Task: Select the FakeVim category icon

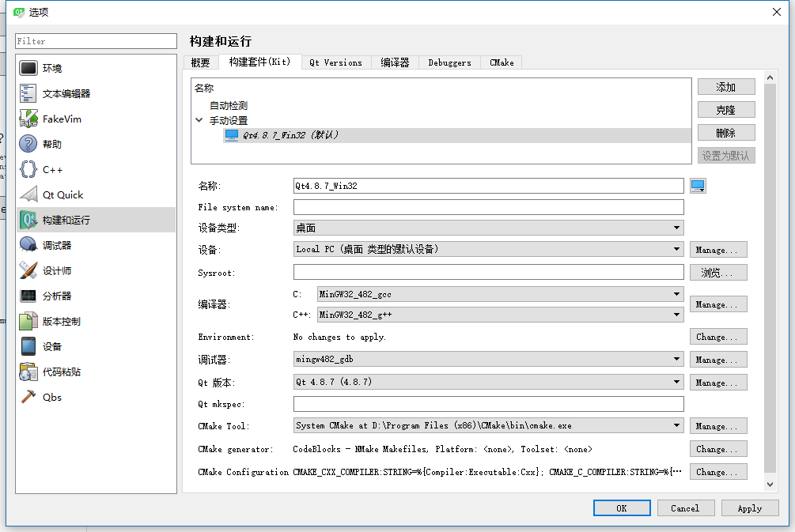Action: (x=28, y=119)
